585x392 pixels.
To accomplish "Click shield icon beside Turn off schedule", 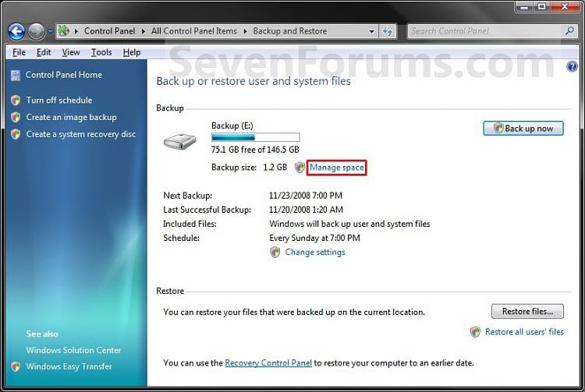I will coord(16,101).
